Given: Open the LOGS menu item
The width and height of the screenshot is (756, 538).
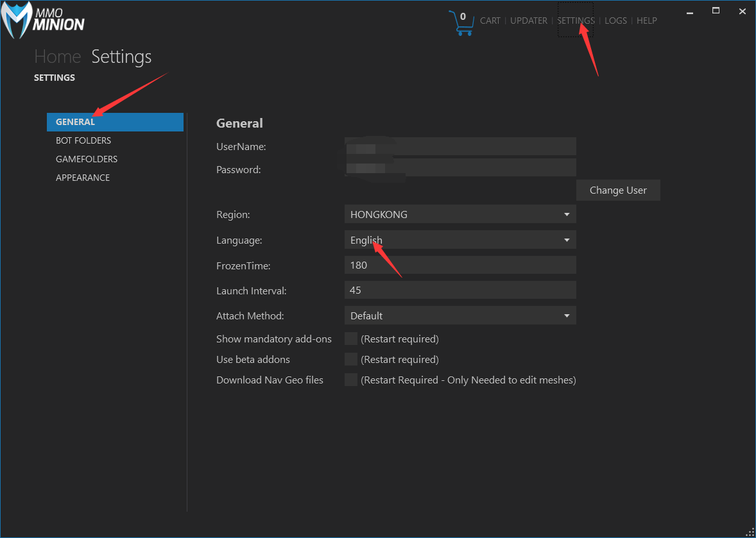Looking at the screenshot, I should pos(615,21).
